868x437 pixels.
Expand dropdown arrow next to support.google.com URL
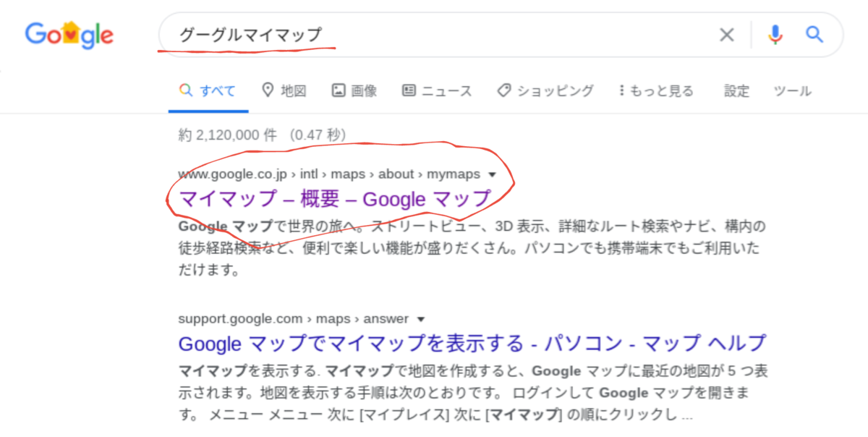421,319
